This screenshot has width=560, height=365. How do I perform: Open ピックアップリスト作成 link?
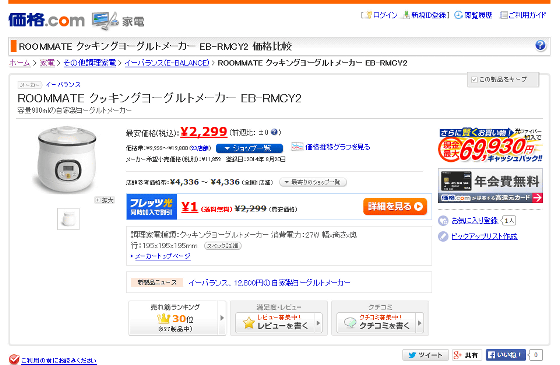coord(484,236)
